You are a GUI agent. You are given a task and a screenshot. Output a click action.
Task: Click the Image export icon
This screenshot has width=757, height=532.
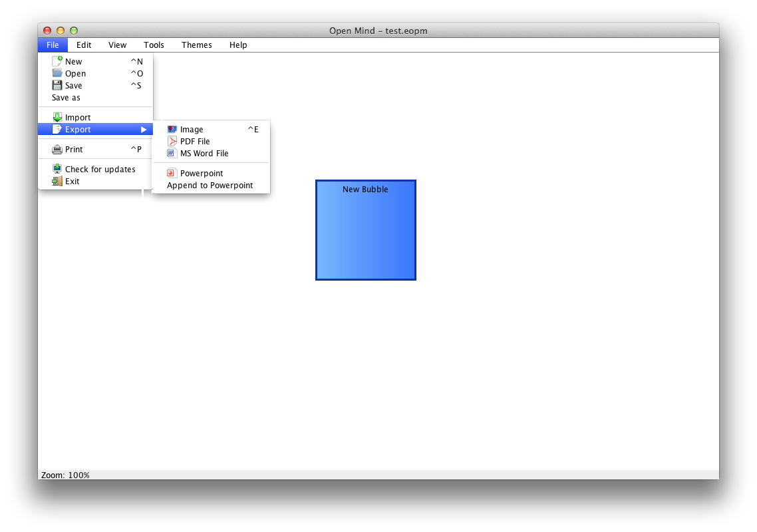[x=172, y=129]
